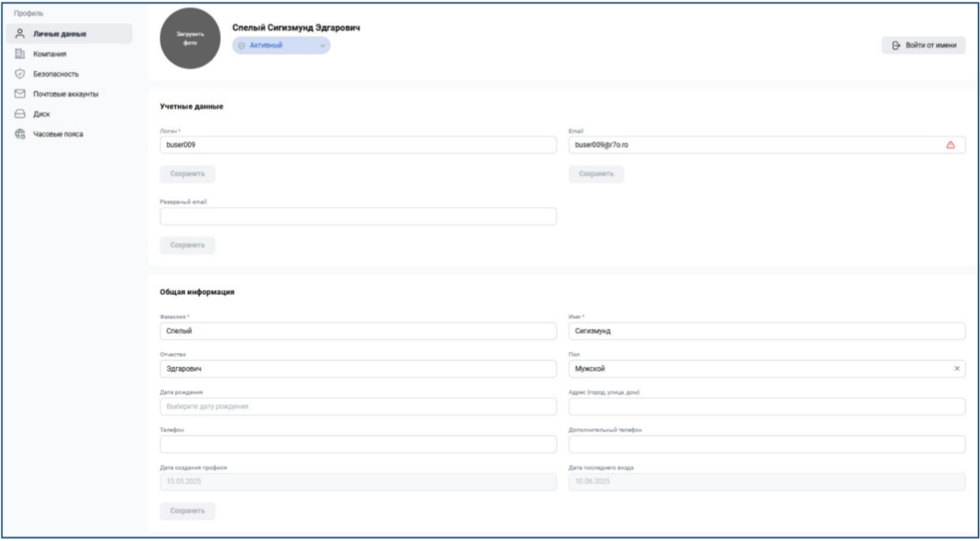Click the Часовые пояса globe icon
The image size is (980, 541).
(21, 134)
